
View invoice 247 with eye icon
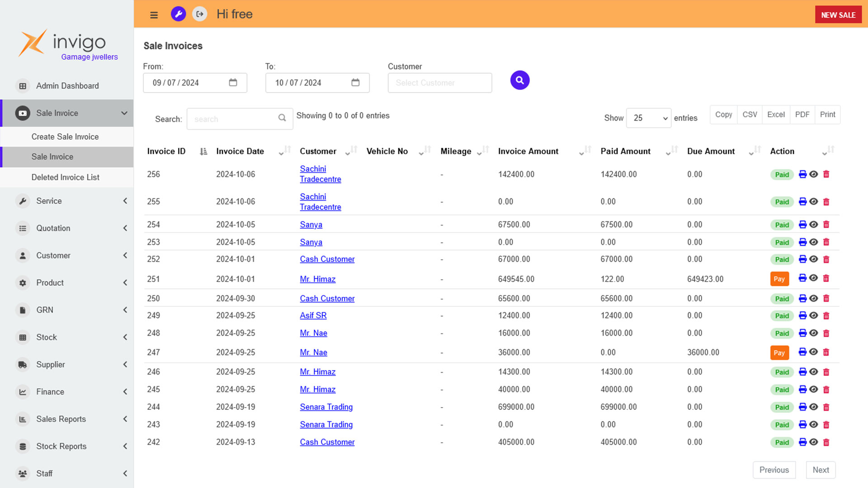[813, 352]
